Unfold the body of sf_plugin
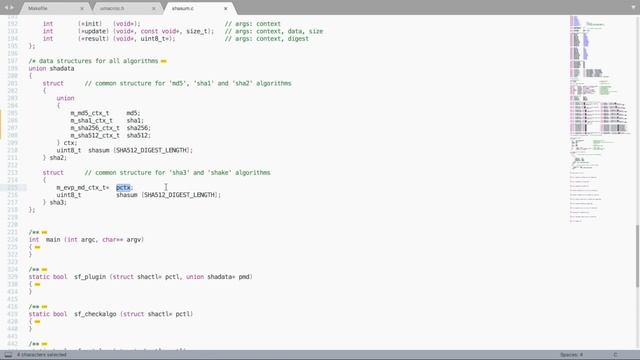 [x=38, y=284]
